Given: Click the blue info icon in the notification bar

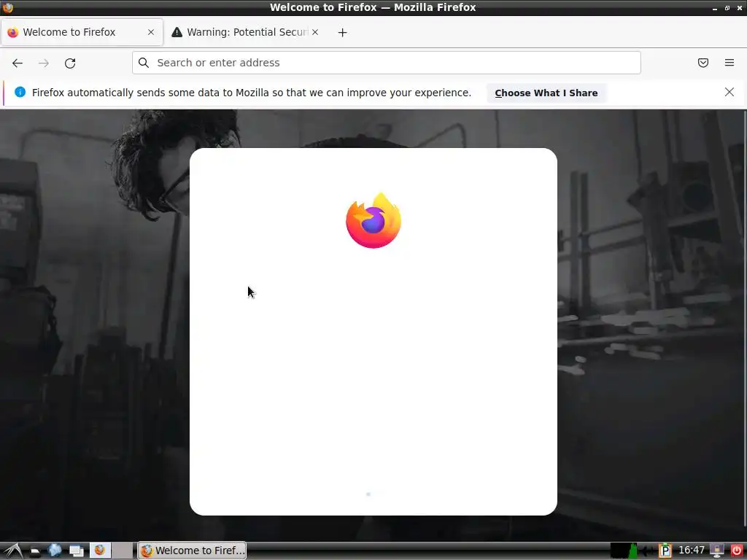Looking at the screenshot, I should [20, 92].
